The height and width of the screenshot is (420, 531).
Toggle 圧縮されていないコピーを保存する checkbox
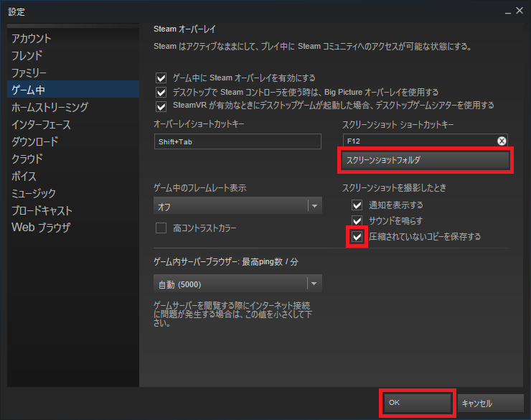pyautogui.click(x=357, y=236)
